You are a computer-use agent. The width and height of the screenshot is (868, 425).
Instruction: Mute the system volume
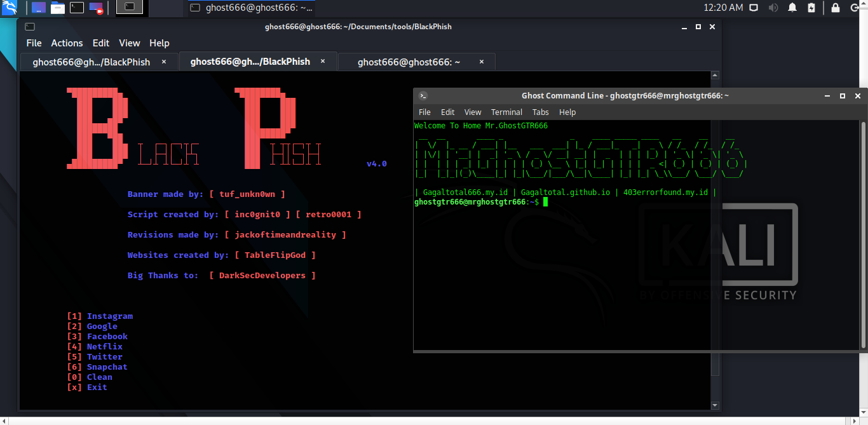pyautogui.click(x=773, y=8)
